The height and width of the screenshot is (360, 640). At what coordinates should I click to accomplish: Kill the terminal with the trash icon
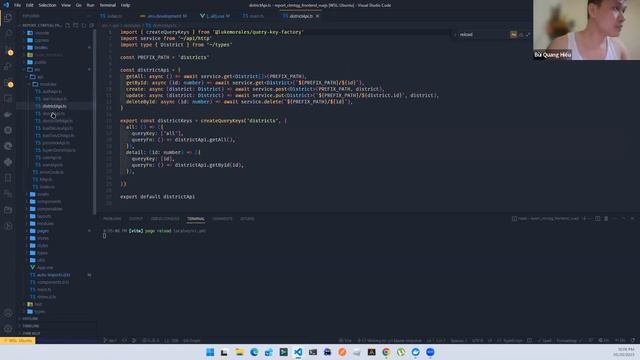coord(606,219)
